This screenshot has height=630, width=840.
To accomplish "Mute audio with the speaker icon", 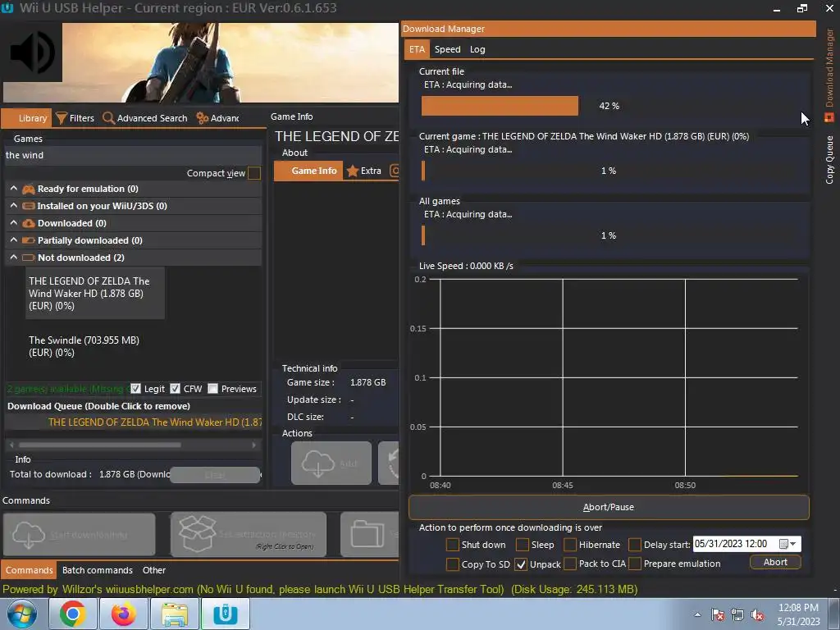I will (32, 52).
